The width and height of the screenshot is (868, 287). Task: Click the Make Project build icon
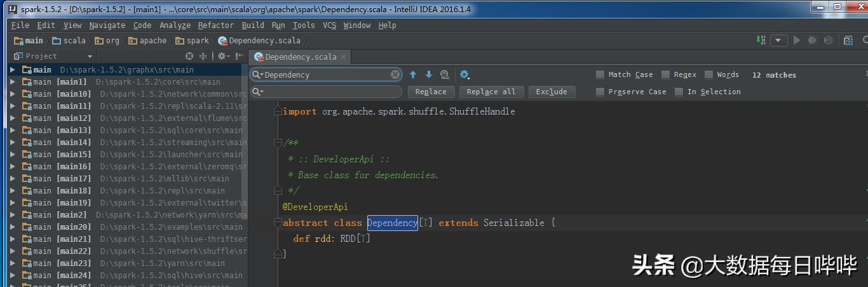pyautogui.click(x=761, y=40)
